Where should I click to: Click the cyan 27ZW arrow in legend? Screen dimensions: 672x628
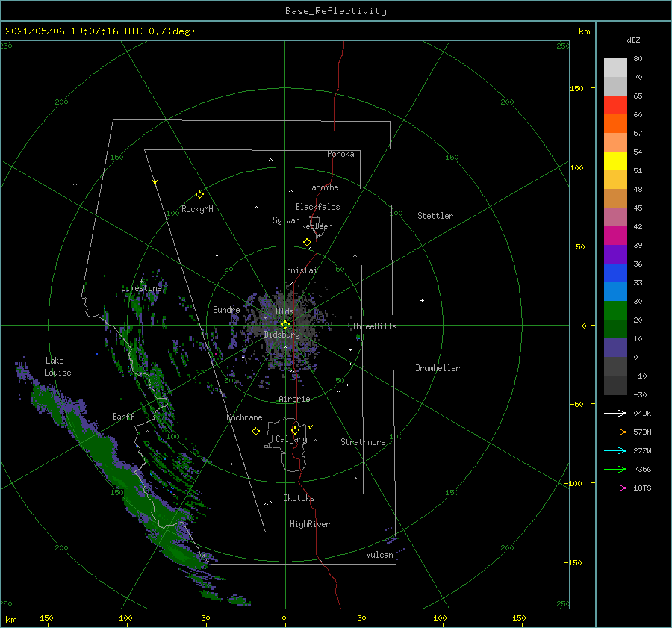pyautogui.click(x=615, y=450)
